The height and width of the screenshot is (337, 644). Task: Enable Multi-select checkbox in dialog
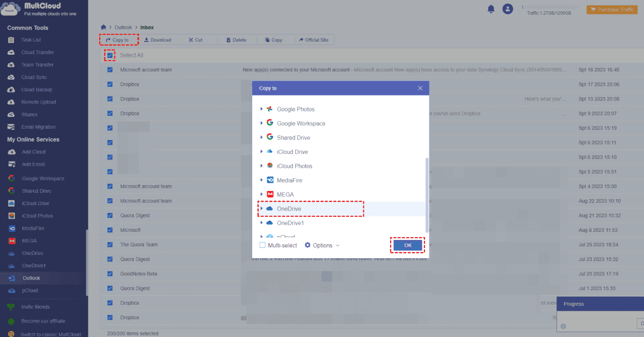click(262, 245)
